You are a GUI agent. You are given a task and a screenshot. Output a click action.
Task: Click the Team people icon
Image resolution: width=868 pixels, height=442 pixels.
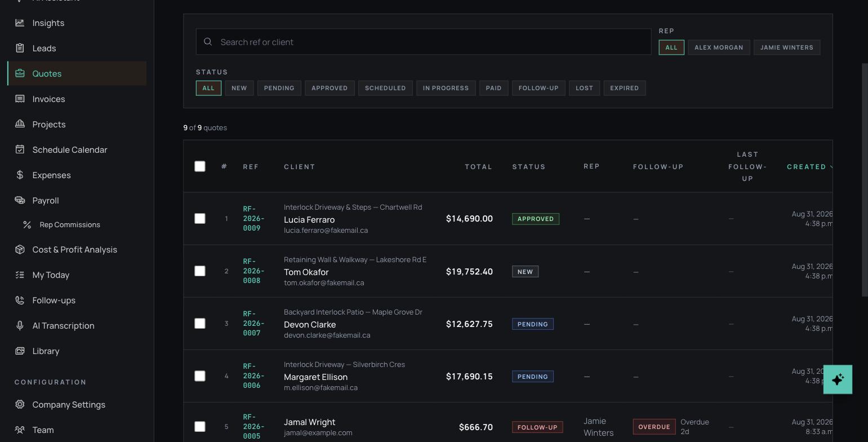click(x=20, y=430)
